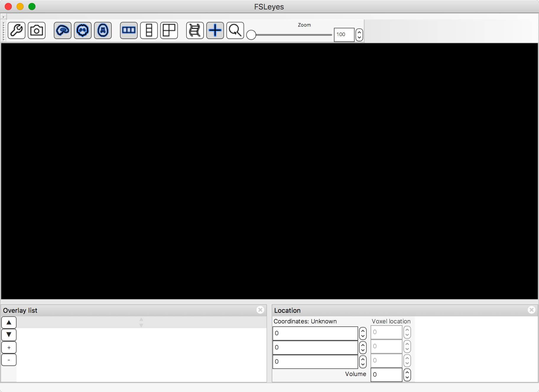The height and width of the screenshot is (392, 539).
Task: Toggle the axial canvas icon
Action: [103, 30]
